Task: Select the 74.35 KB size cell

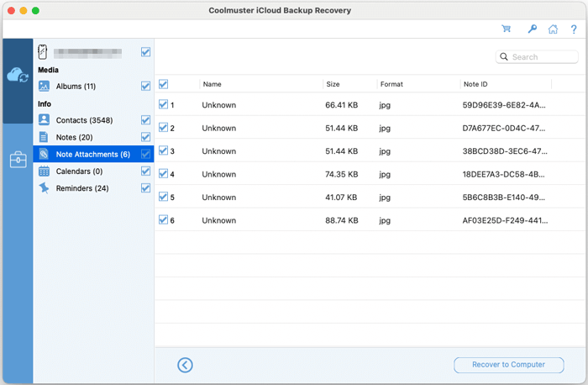Action: (x=341, y=174)
